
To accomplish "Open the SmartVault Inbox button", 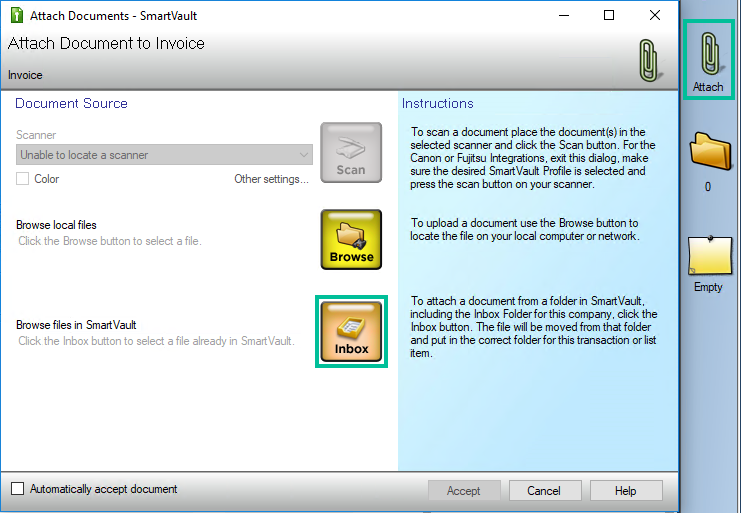I will 351,332.
